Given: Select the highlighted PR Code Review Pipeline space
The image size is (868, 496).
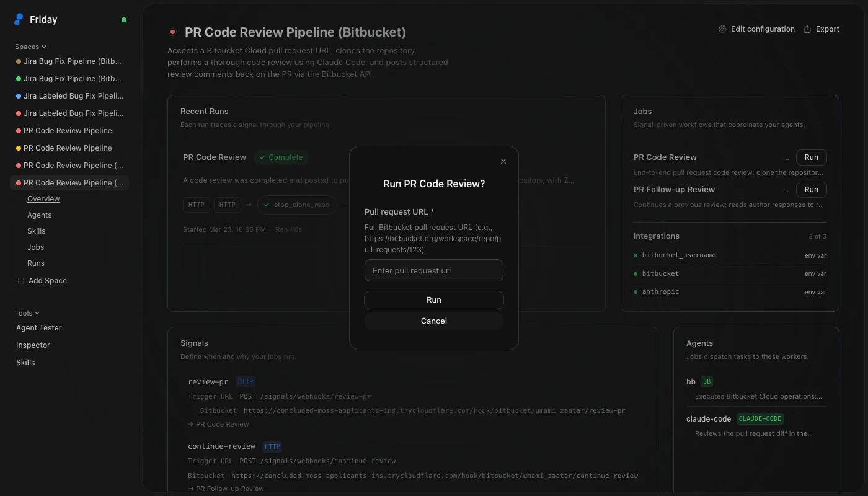Looking at the screenshot, I should point(69,183).
